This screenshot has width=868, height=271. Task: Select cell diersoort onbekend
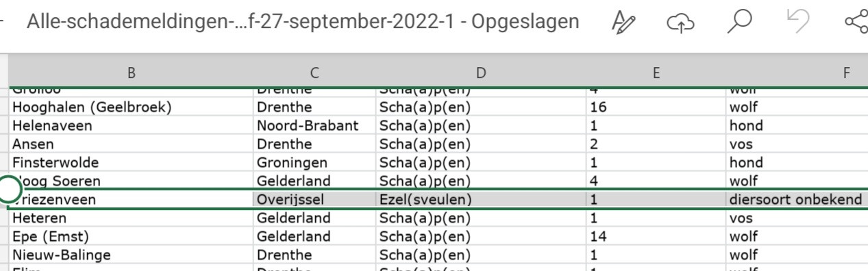point(797,200)
